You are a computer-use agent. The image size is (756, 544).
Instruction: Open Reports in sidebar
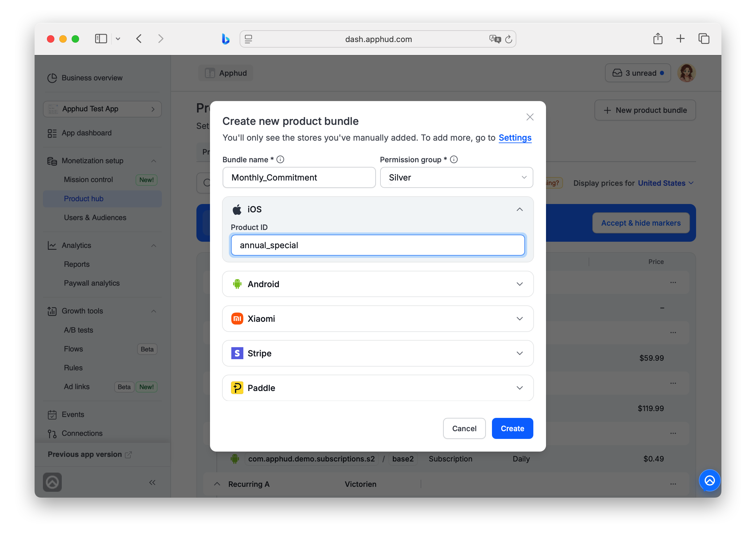point(77,264)
